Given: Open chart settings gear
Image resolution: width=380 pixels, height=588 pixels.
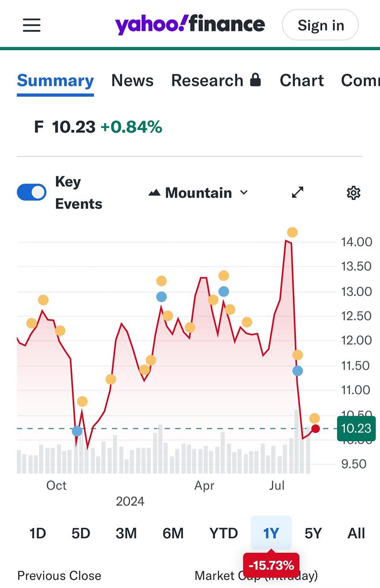Looking at the screenshot, I should pos(353,193).
